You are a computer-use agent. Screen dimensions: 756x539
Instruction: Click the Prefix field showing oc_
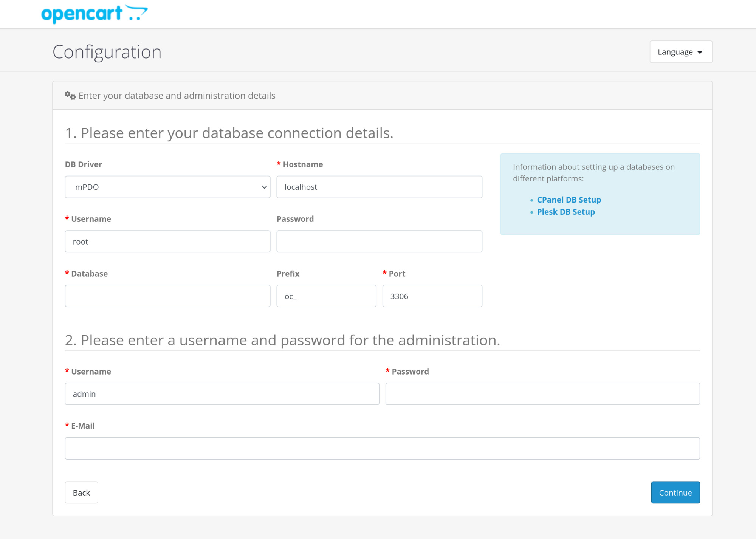click(326, 296)
